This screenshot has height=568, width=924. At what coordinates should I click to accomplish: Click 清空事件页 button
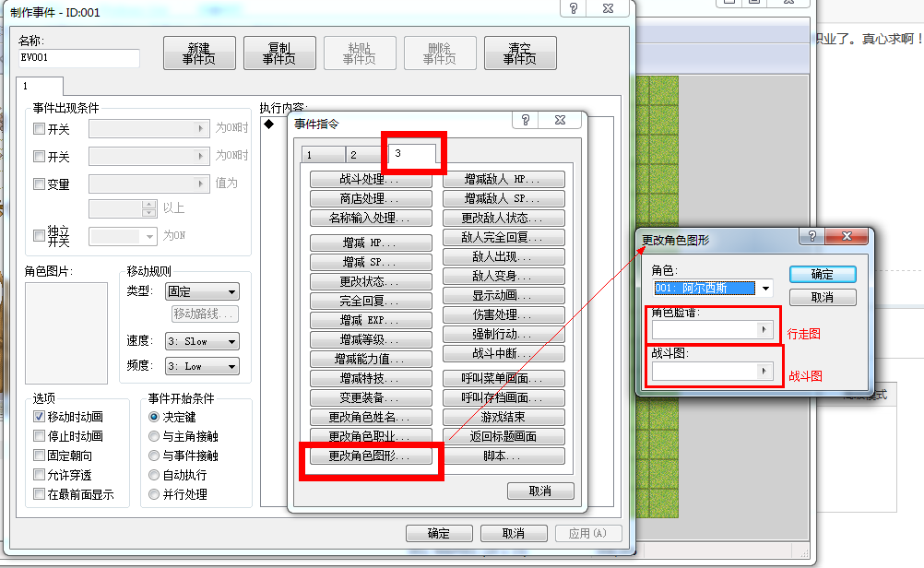coord(520,53)
